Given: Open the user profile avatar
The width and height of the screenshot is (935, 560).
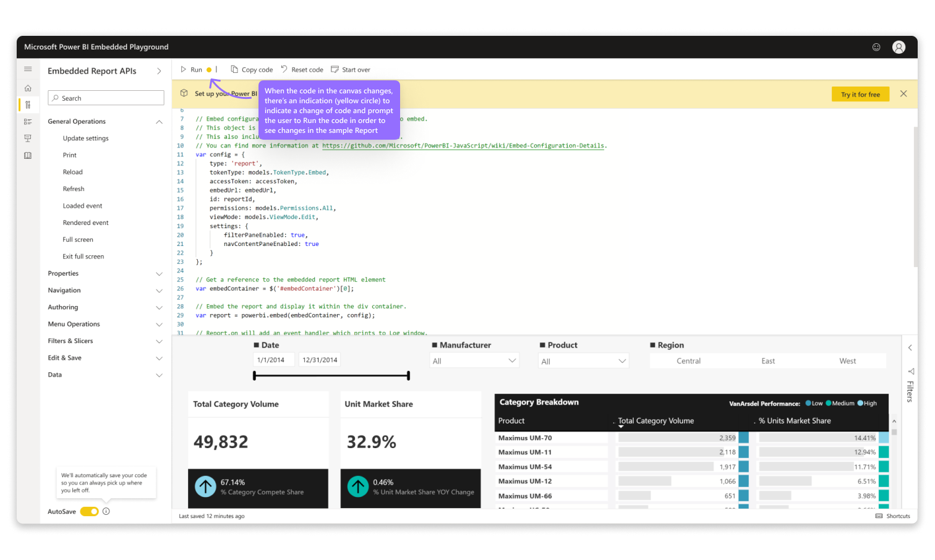Looking at the screenshot, I should point(899,47).
